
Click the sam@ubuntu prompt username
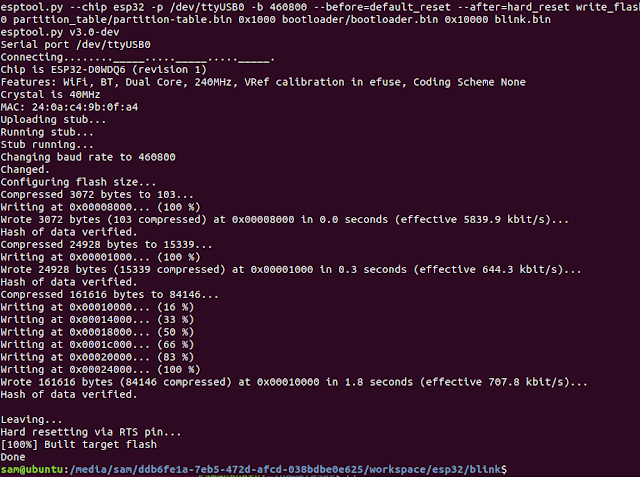(32, 469)
